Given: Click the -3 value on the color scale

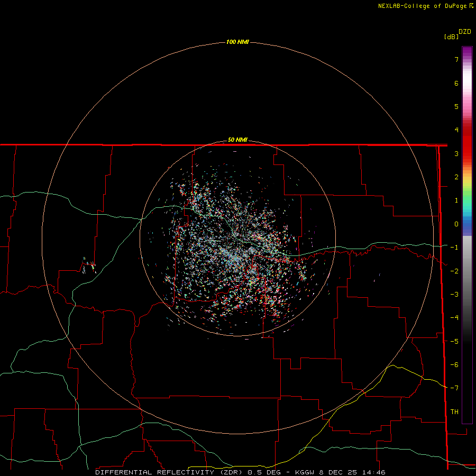Looking at the screenshot, I should 454,295.
